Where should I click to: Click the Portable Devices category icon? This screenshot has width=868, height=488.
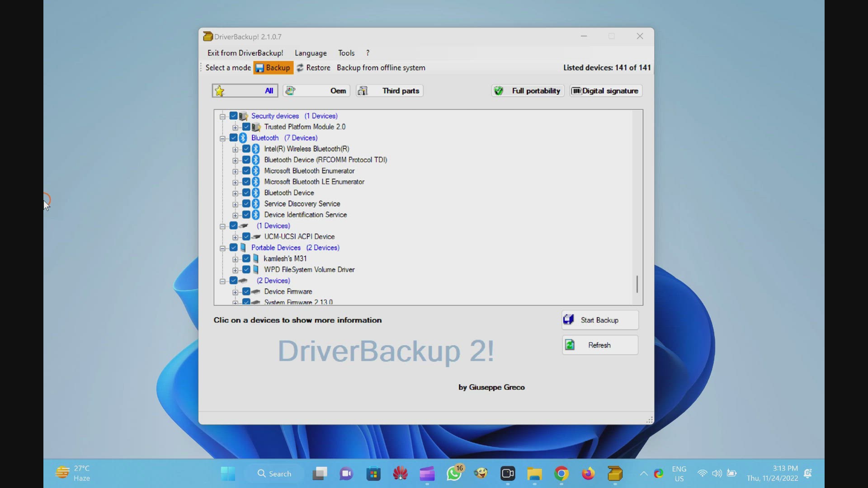(243, 248)
